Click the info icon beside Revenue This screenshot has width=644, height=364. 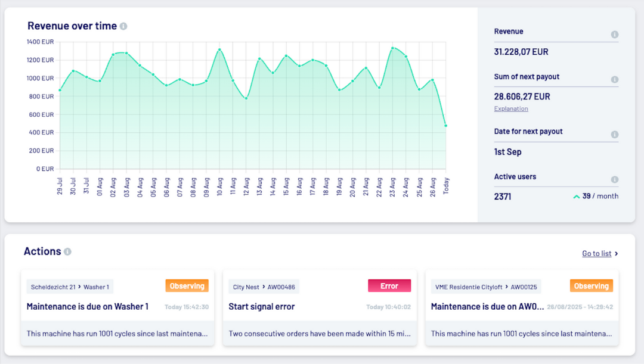click(614, 34)
